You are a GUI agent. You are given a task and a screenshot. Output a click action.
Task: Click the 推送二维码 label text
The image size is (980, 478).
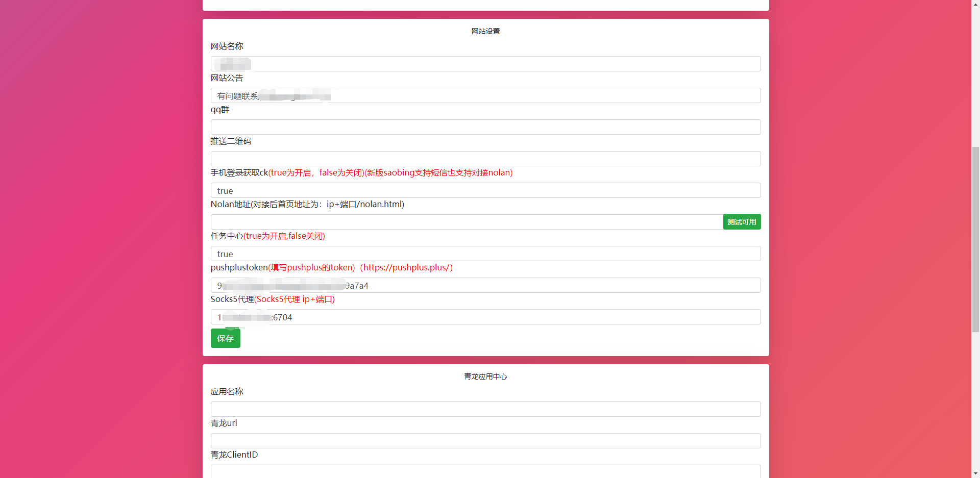point(231,141)
